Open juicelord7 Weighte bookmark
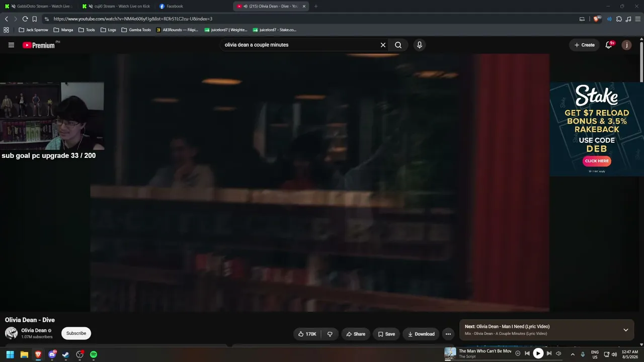The image size is (644, 362). coord(225,30)
